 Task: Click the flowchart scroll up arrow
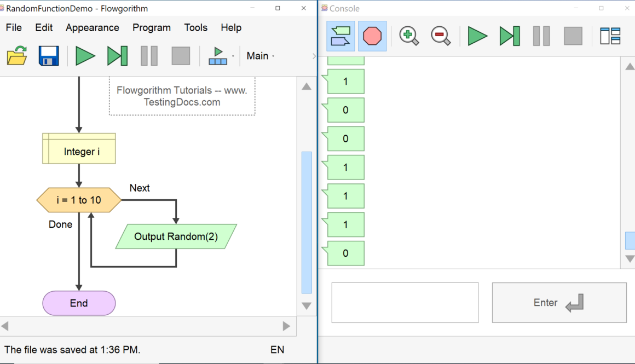307,86
